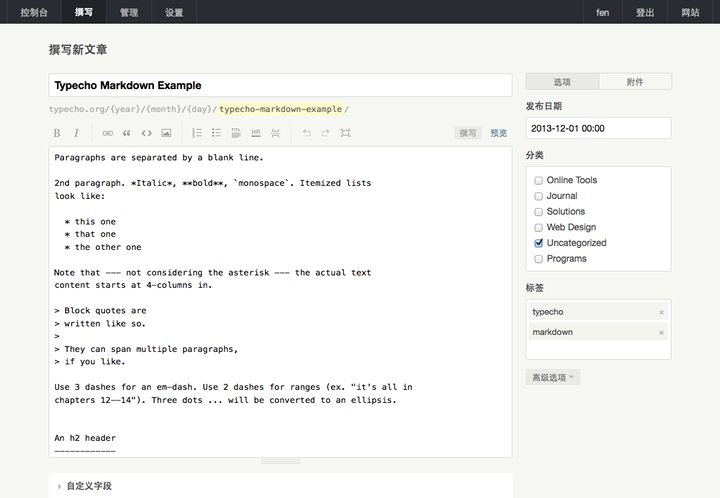This screenshot has height=498, width=720.
Task: Enter fullscreen editing mode via the toolbar icon
Action: tap(346, 133)
